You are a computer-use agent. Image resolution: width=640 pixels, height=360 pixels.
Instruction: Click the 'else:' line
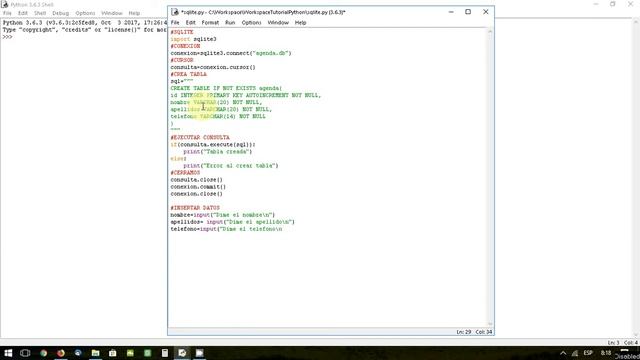[178, 159]
